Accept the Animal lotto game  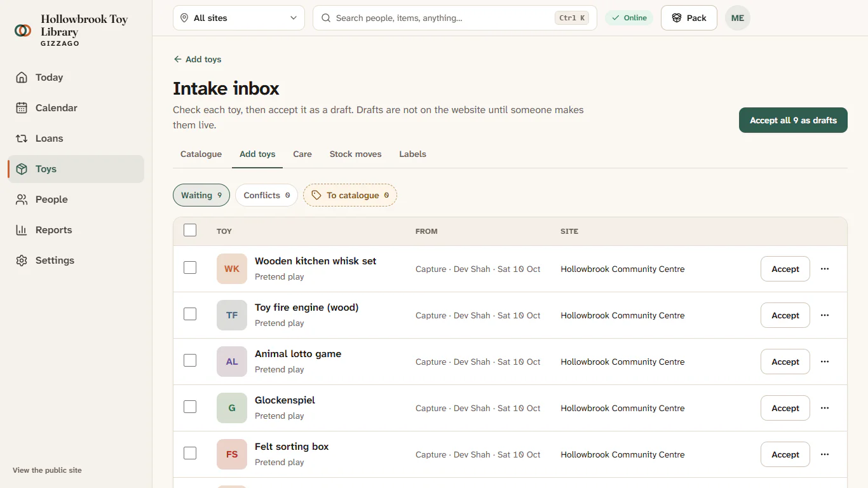pos(785,362)
